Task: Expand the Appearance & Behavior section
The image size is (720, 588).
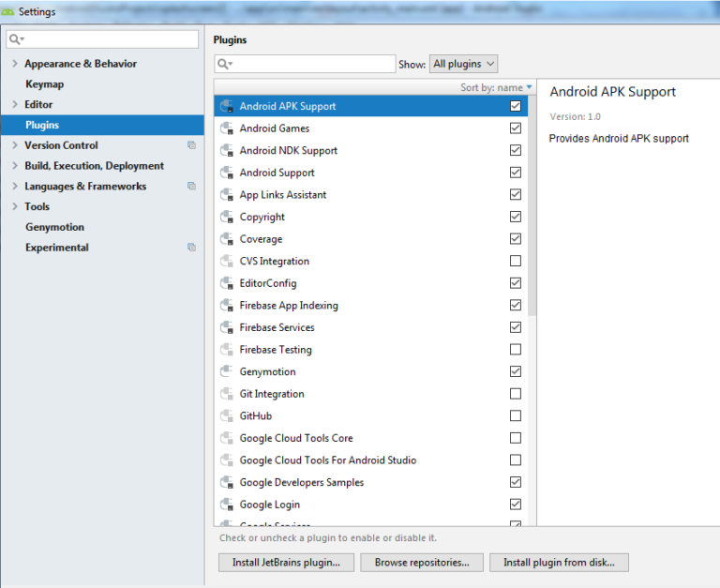Action: (15, 64)
